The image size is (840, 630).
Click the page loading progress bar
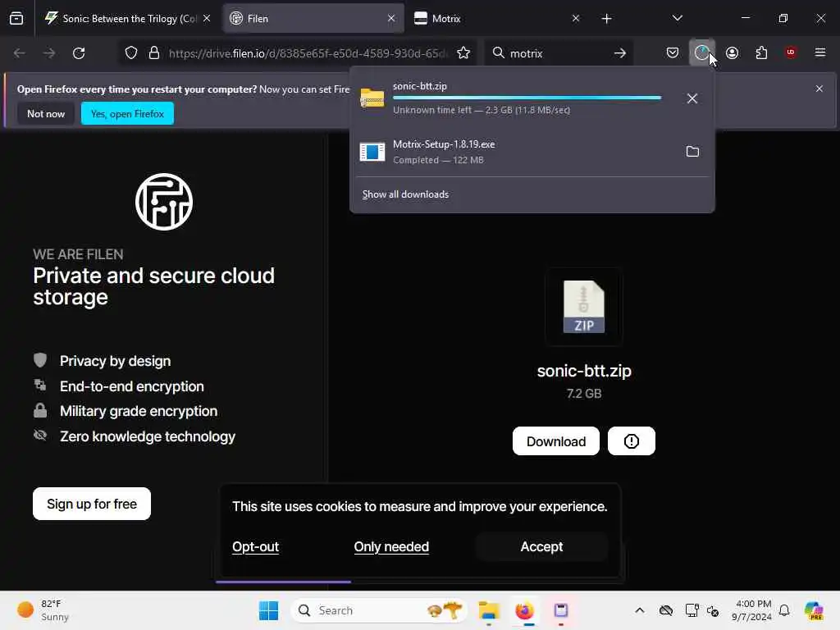point(283,582)
